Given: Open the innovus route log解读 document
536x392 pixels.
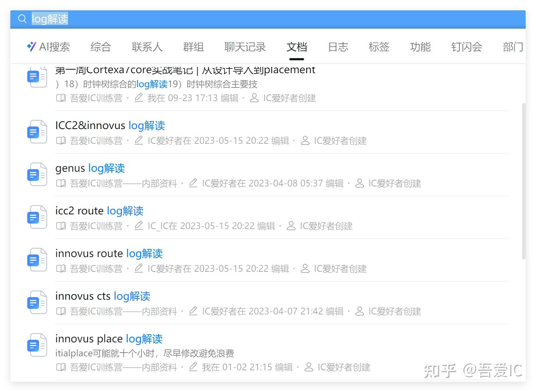Looking at the screenshot, I should pos(109,253).
